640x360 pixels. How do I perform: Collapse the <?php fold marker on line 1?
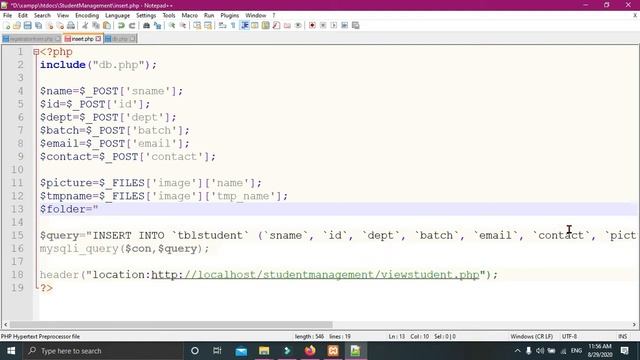point(36,52)
